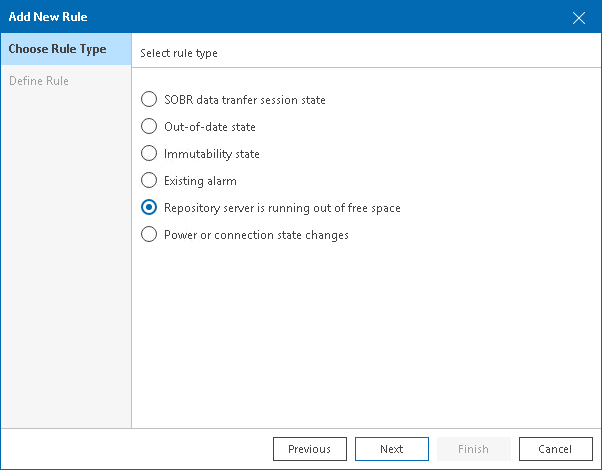Pick the Immutability state radio button

pyautogui.click(x=149, y=154)
